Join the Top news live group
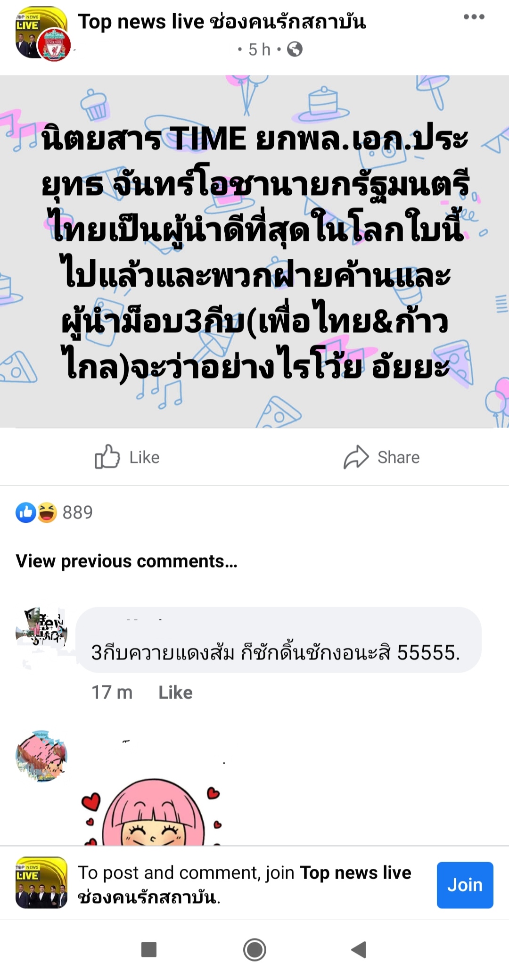 click(465, 885)
